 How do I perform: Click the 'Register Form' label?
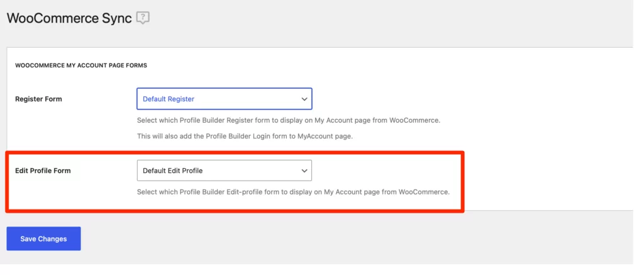click(38, 99)
